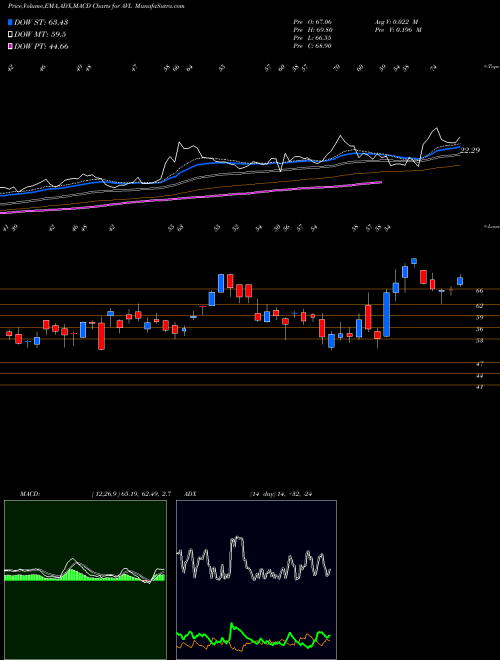Open the ADX indicator thumbnail chart
The image size is (500, 660).
(256, 580)
